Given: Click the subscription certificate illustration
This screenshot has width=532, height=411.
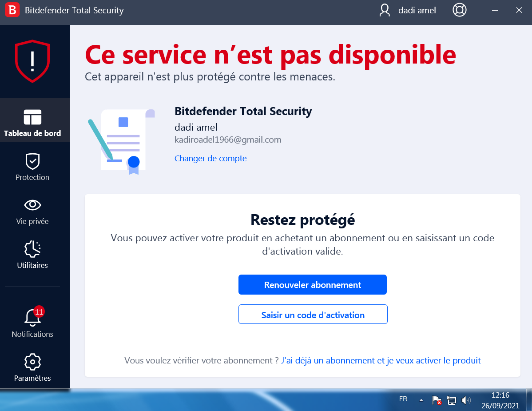Looking at the screenshot, I should (122, 142).
